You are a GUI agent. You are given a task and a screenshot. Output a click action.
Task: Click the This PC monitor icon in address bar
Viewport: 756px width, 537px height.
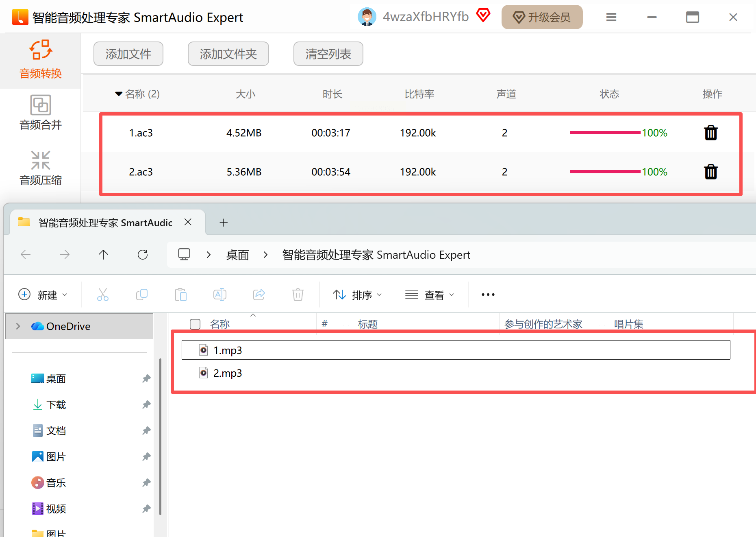click(184, 255)
